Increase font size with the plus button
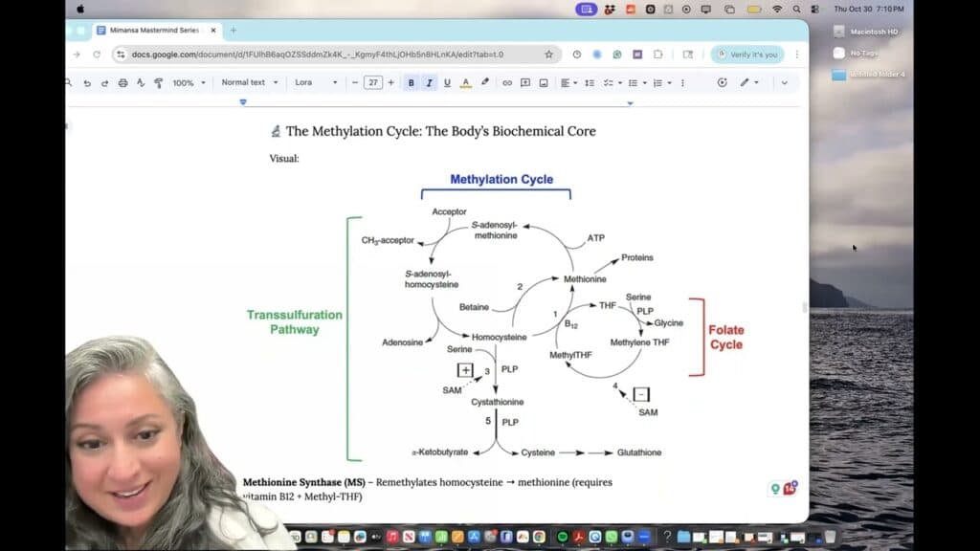 tap(390, 83)
